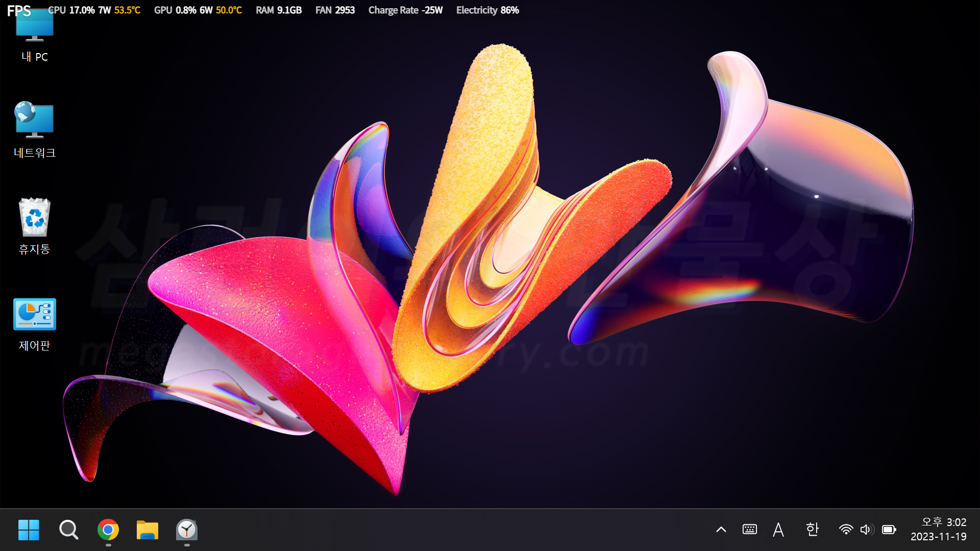This screenshot has height=551, width=980.
Task: Select the 네트워크 desktop icon
Action: (34, 129)
